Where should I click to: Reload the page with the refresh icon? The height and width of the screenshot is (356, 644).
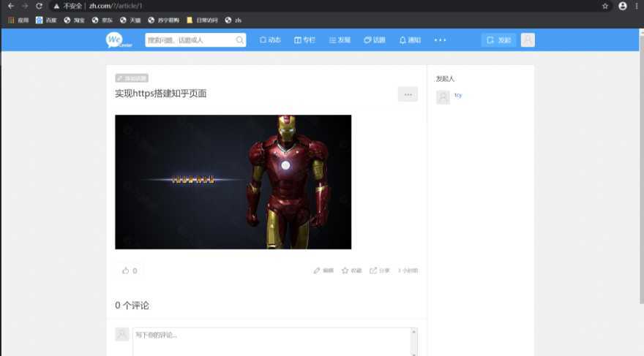pyautogui.click(x=39, y=6)
